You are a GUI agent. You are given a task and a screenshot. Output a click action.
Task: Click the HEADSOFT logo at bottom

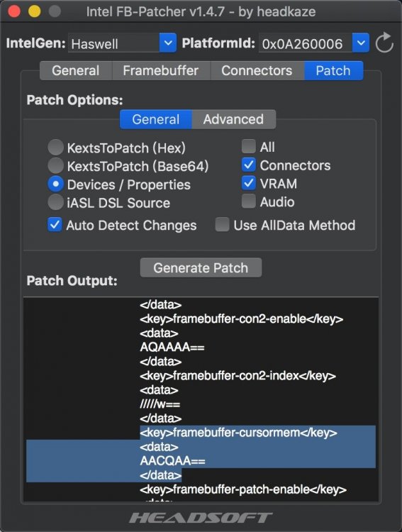pos(201,518)
